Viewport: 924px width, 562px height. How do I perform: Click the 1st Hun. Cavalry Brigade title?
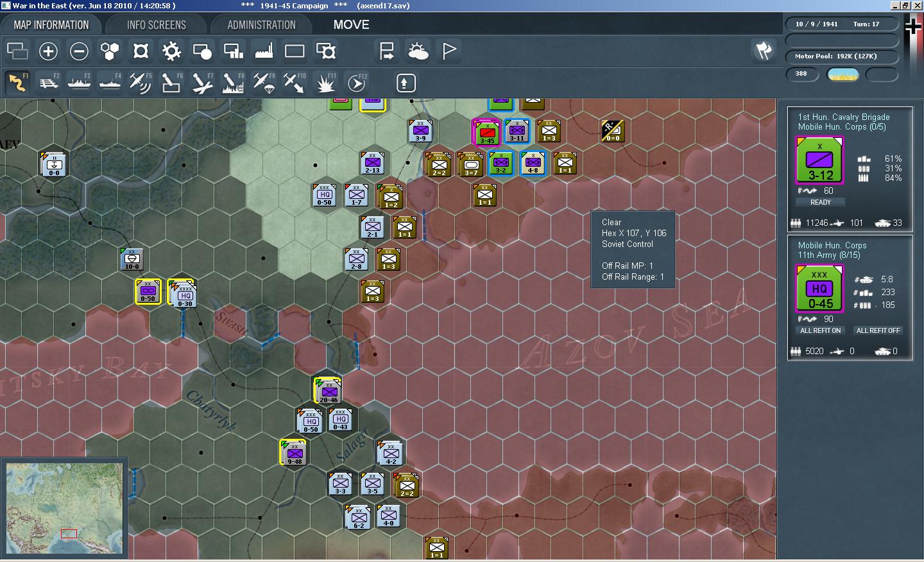pyautogui.click(x=844, y=117)
